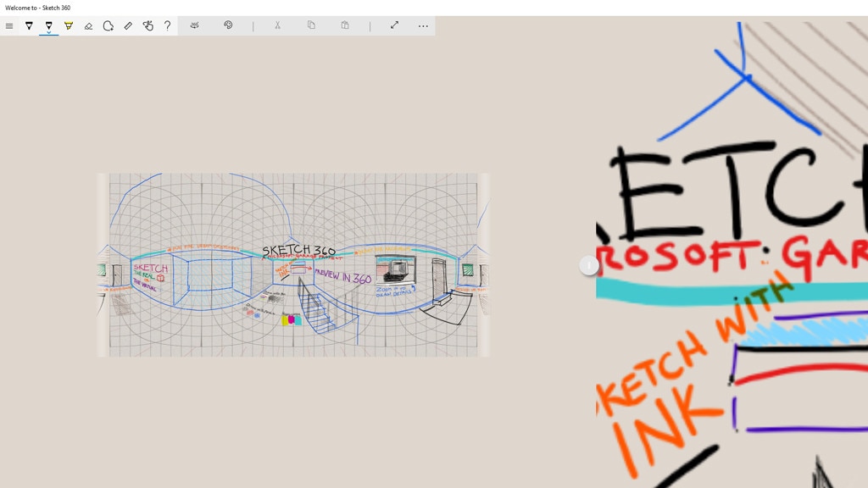The width and height of the screenshot is (868, 488).
Task: Click the equirectangular sketch canvas
Action: pos(293,265)
